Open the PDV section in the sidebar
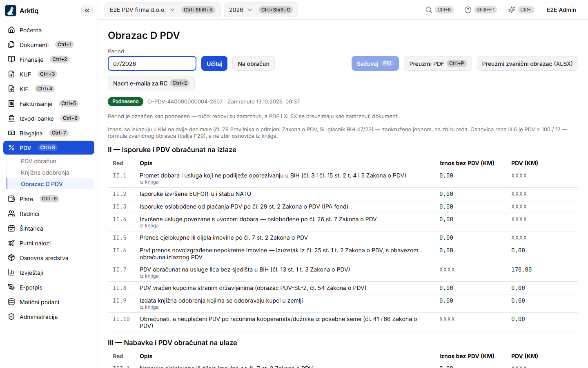 49,148
